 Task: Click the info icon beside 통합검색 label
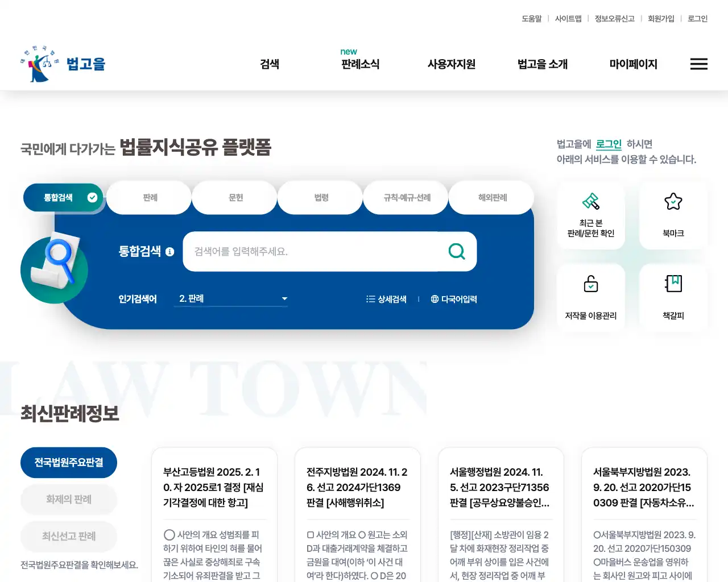169,252
